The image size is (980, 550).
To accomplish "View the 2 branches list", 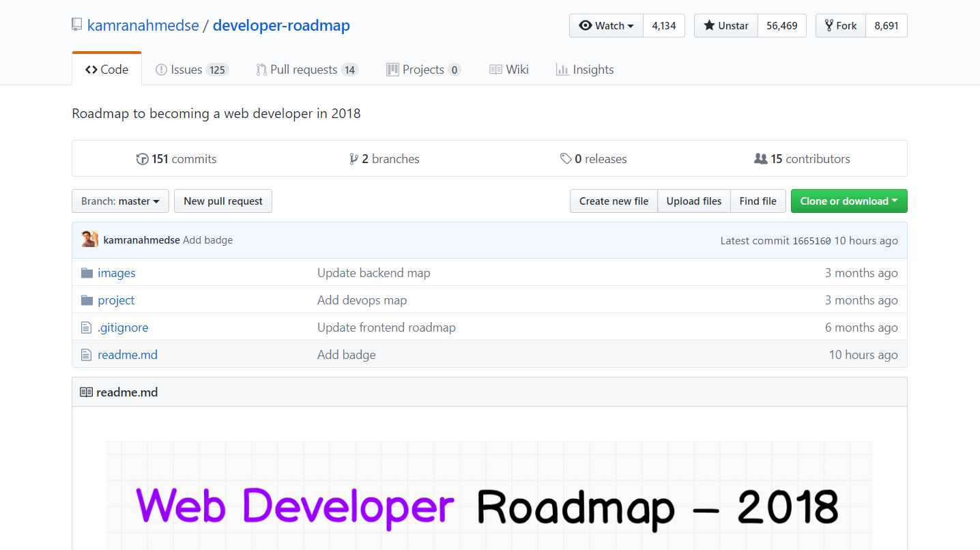I will pos(384,159).
